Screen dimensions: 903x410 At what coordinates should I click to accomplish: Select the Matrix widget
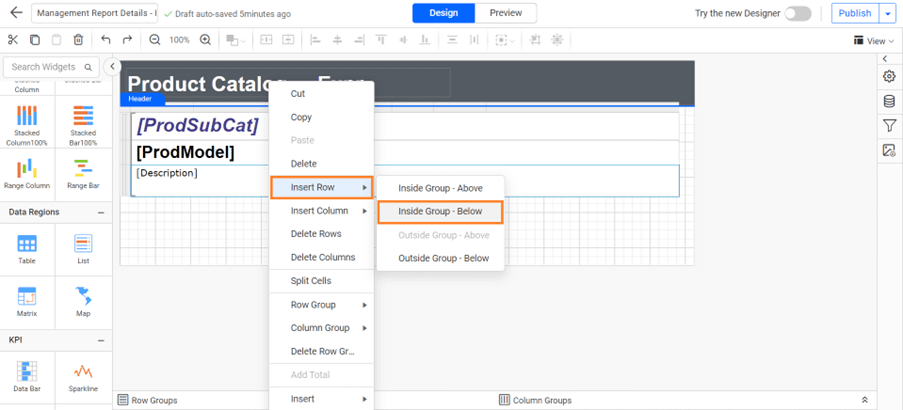[x=27, y=302]
